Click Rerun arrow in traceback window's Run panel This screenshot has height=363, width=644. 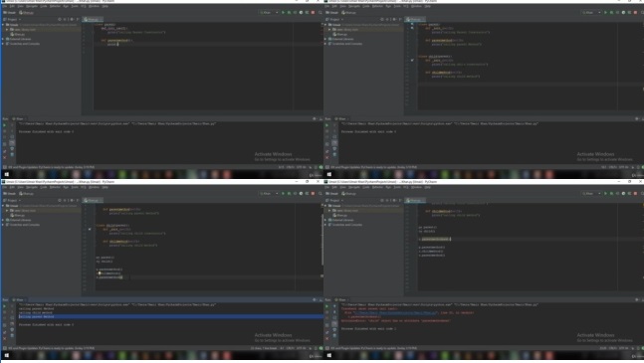coord(326,306)
